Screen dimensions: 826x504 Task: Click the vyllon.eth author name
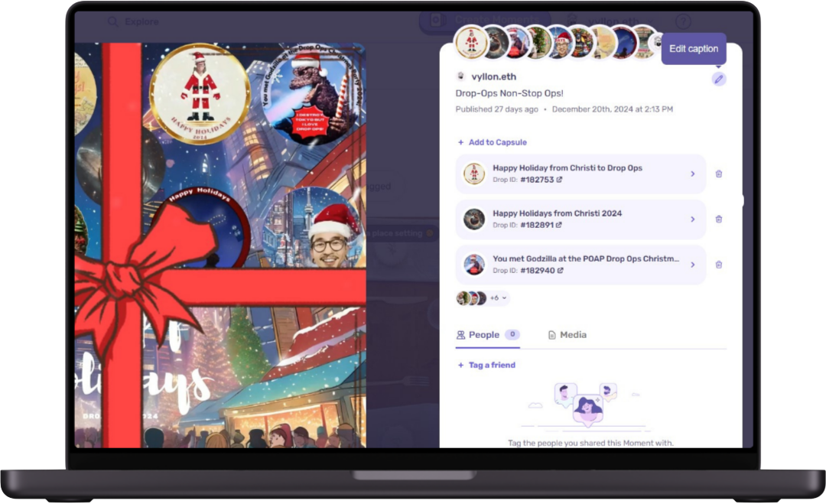click(x=496, y=76)
